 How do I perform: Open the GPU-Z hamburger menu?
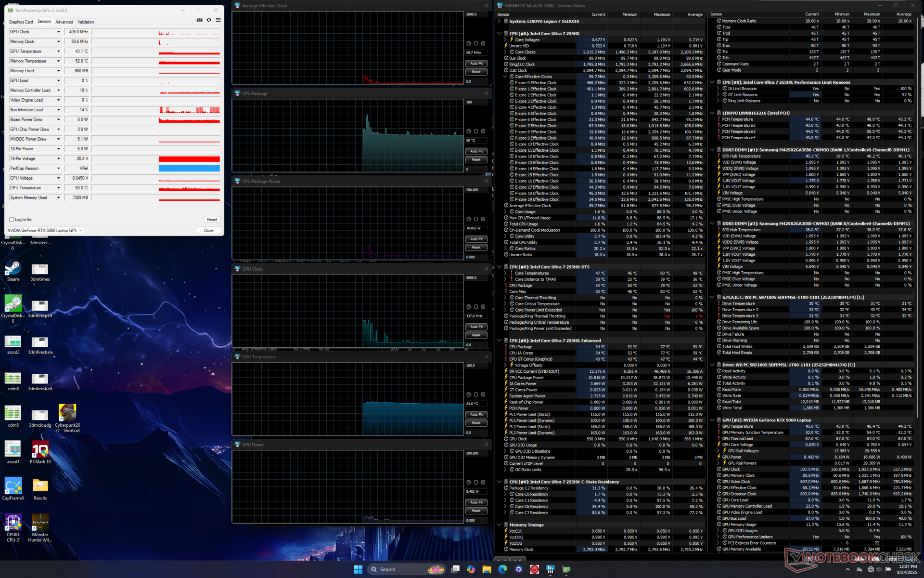coord(218,20)
